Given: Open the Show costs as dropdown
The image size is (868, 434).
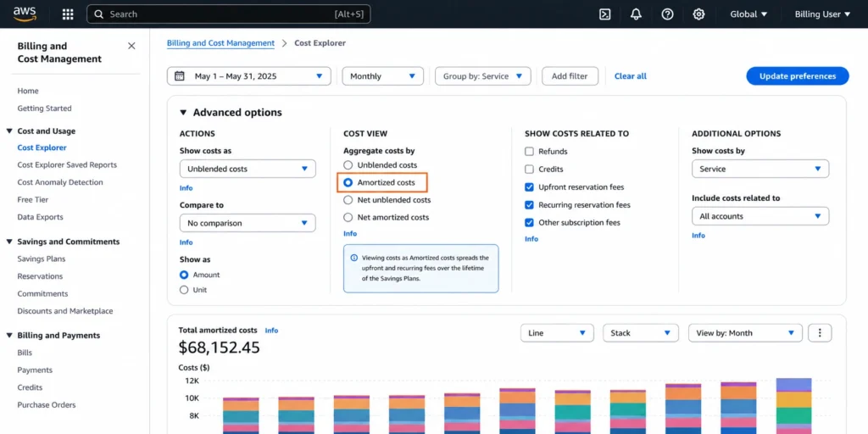Looking at the screenshot, I should click(248, 169).
